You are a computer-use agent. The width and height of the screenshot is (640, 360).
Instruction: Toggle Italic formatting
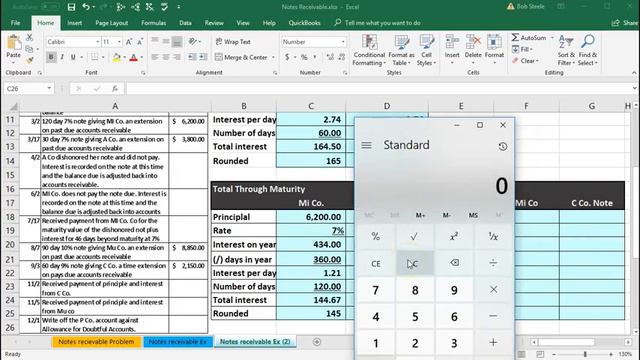pos(62,57)
